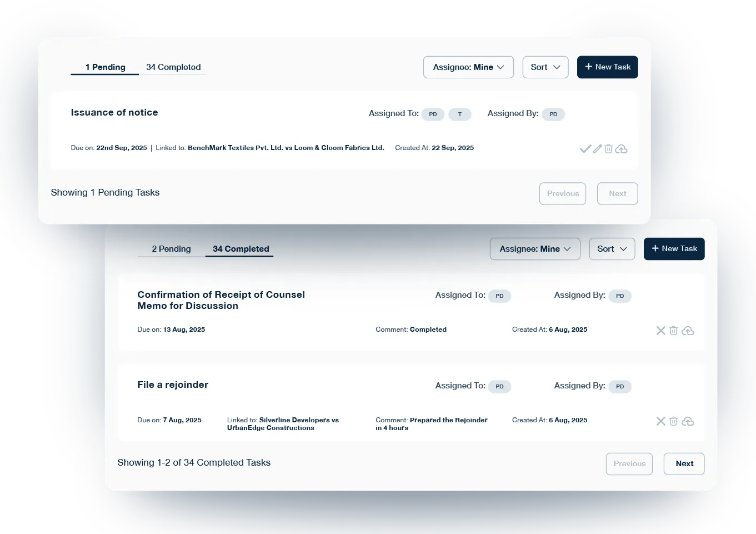756x534 pixels.
Task: Reopen 'File a rejoinder' using the X icon
Action: (660, 421)
